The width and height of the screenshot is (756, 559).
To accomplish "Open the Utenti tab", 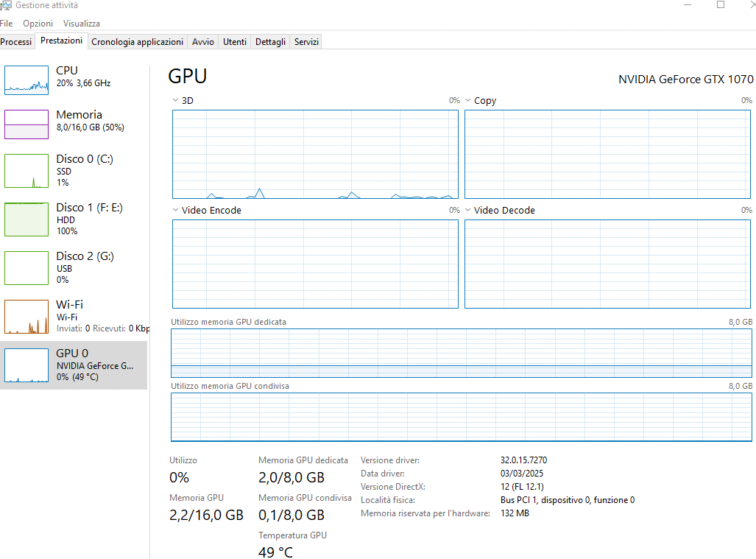I will coord(235,42).
